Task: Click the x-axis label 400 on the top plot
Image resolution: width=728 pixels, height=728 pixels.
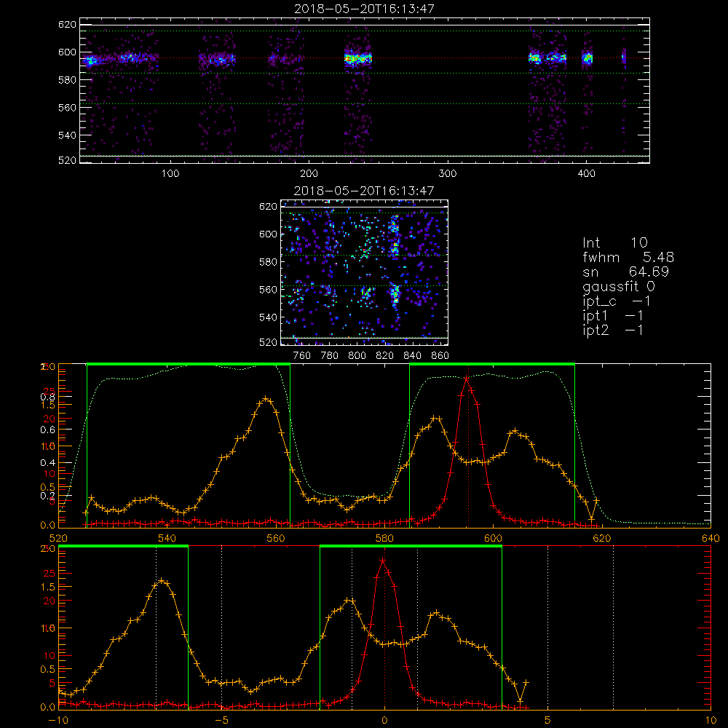Action: coord(586,174)
